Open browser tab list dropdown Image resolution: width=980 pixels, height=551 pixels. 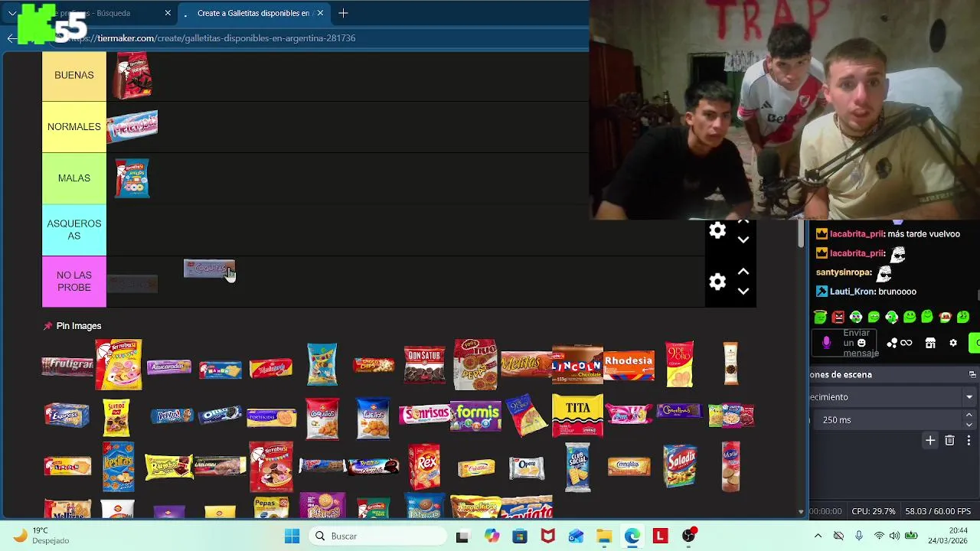tap(12, 13)
